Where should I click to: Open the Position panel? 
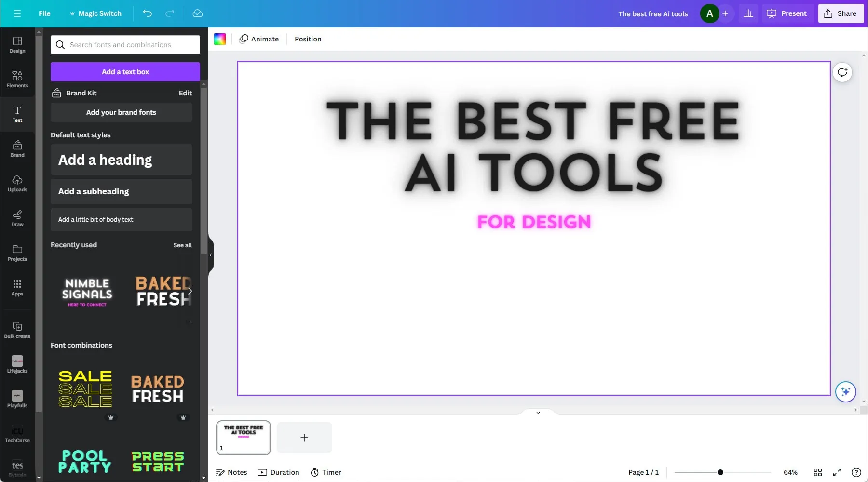click(308, 39)
